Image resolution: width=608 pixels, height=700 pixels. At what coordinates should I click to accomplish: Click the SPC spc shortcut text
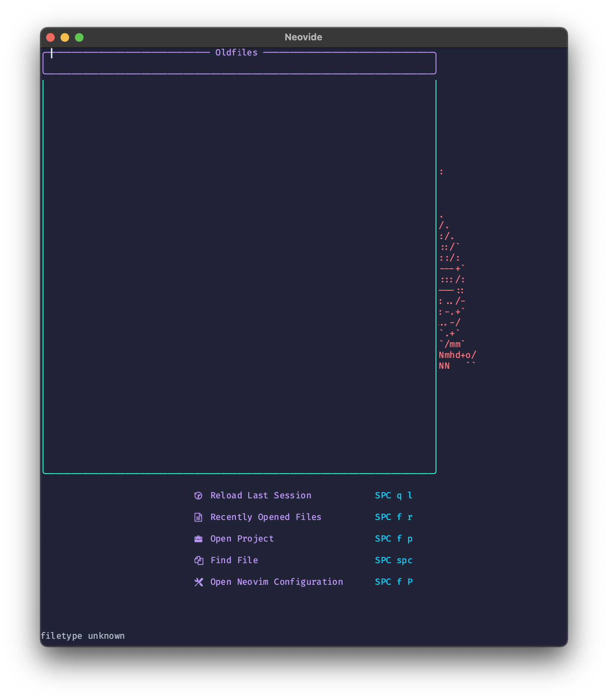394,560
